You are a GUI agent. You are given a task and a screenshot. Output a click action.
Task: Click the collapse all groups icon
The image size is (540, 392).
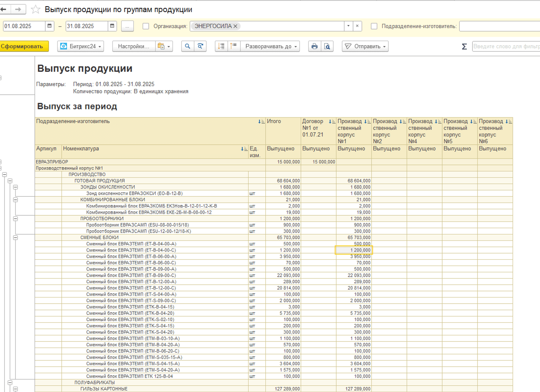[234, 46]
